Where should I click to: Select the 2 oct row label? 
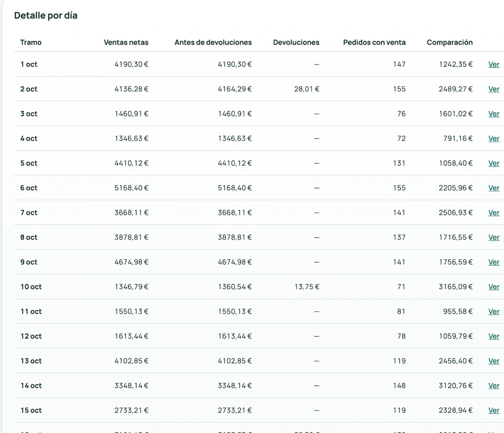[x=29, y=89]
